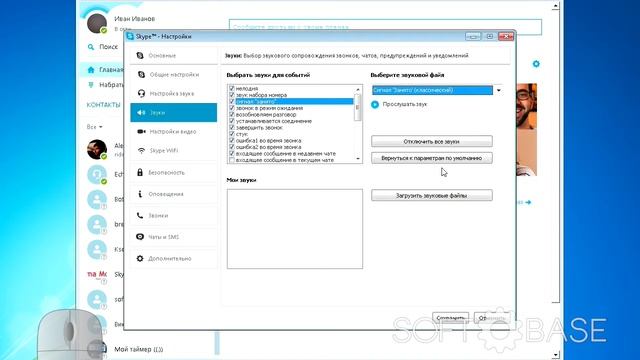640x360 pixels.
Task: Select the Bot contact avatar
Action: tap(97, 200)
